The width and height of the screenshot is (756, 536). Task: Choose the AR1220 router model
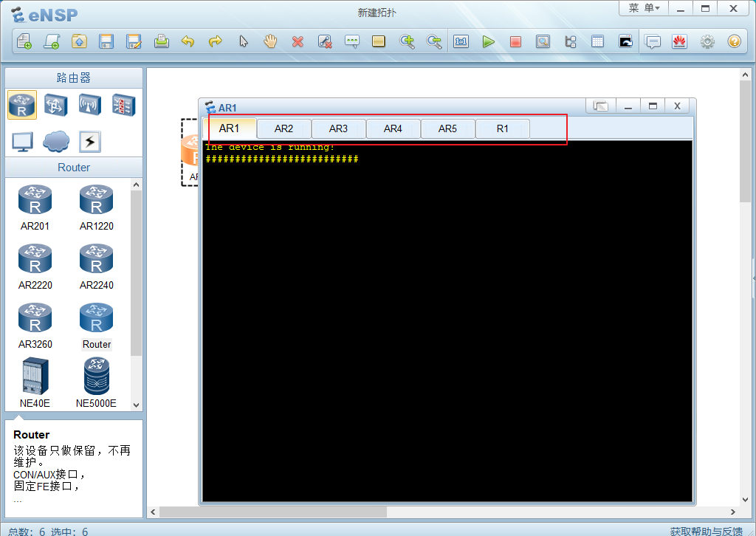[97, 207]
